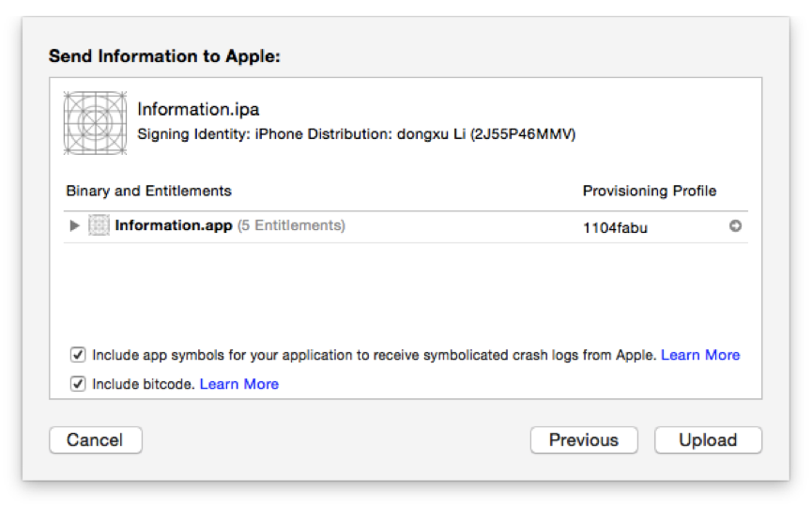Click the large Information.ipa app icon
This screenshot has height=509, width=812.
point(95,123)
